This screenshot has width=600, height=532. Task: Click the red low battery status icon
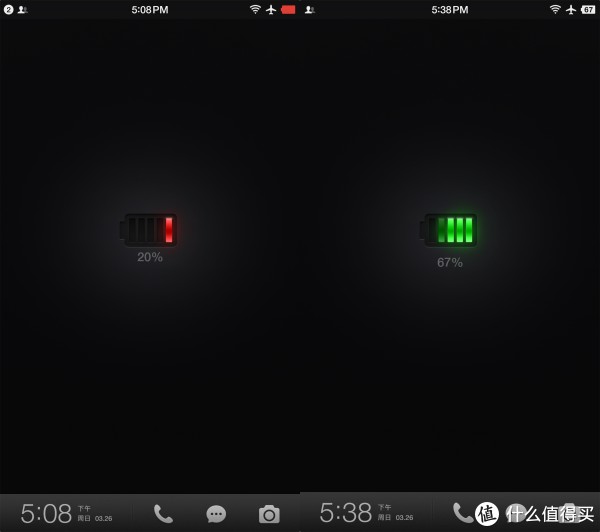288,10
